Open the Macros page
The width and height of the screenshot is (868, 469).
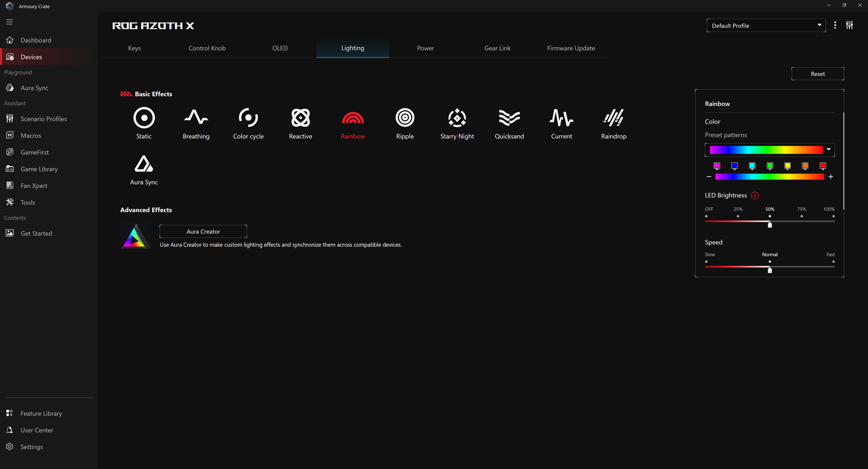point(49,135)
